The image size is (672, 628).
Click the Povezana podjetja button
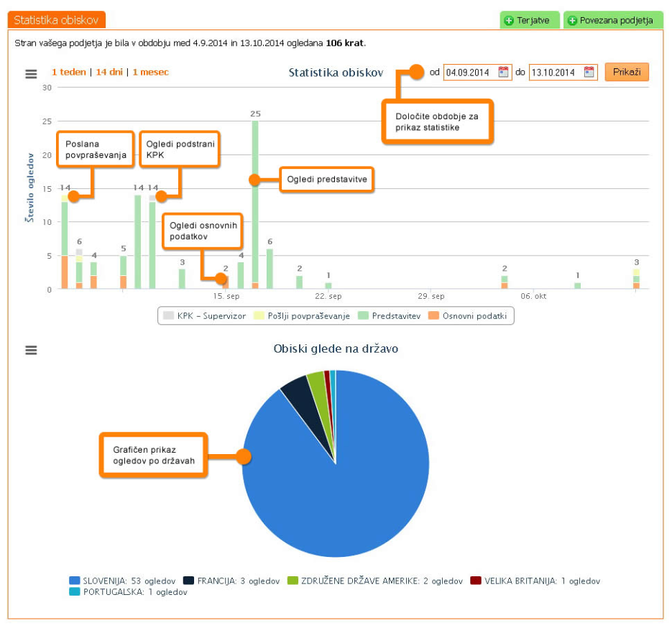pos(612,20)
